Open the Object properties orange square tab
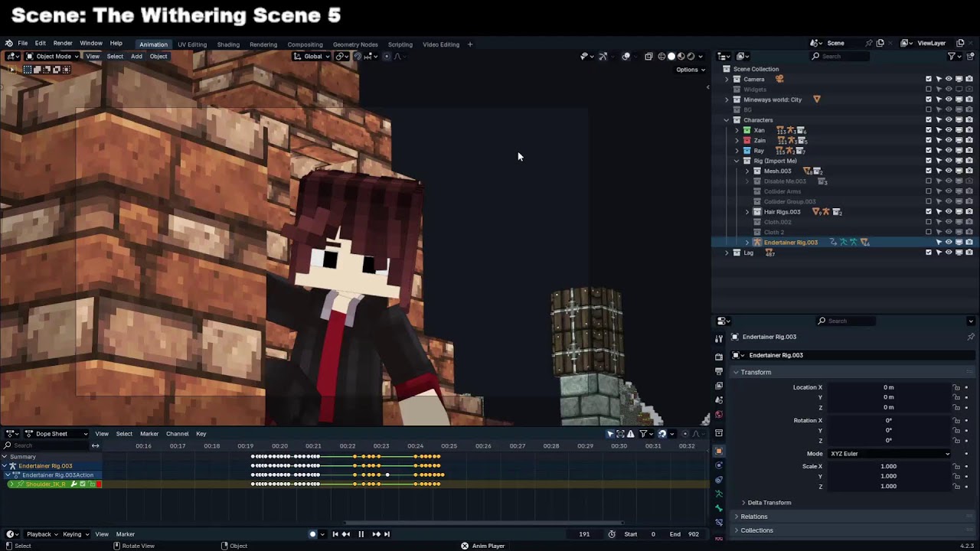 pos(718,451)
